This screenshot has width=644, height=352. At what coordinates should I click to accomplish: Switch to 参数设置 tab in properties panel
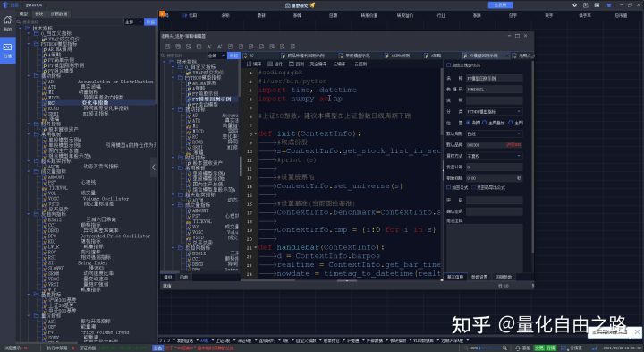[x=479, y=277]
